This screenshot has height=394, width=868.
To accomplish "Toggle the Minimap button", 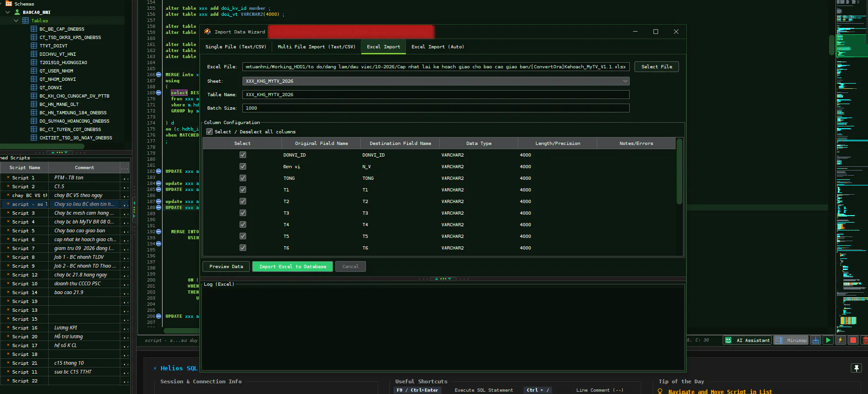I will click(791, 340).
